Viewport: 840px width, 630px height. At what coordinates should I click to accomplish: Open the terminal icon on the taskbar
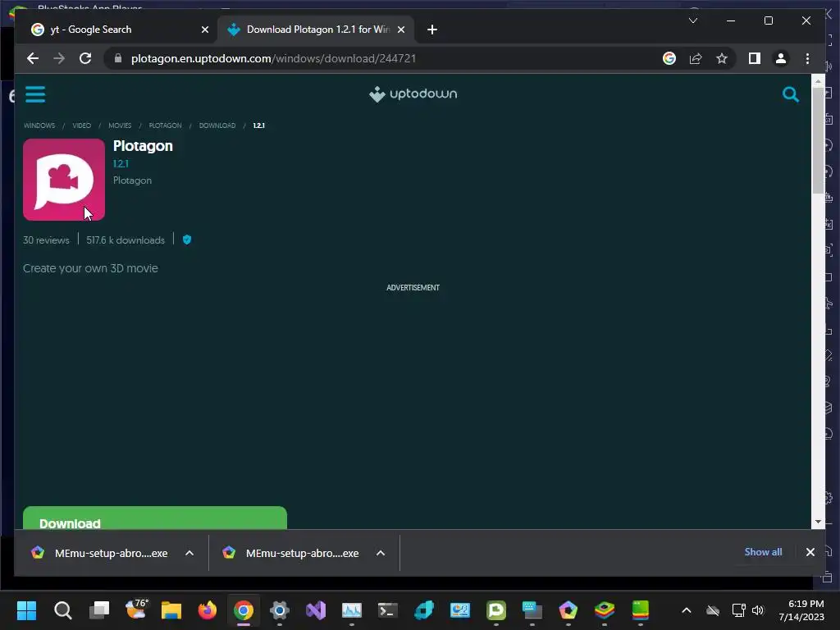pos(388,610)
